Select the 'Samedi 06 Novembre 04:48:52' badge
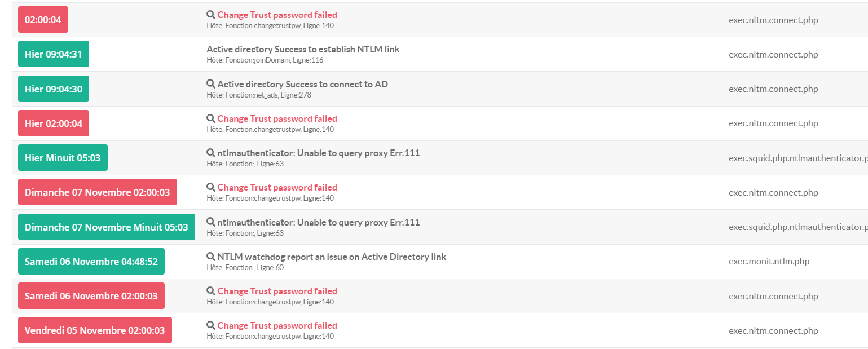The height and width of the screenshot is (349, 868). (x=91, y=262)
